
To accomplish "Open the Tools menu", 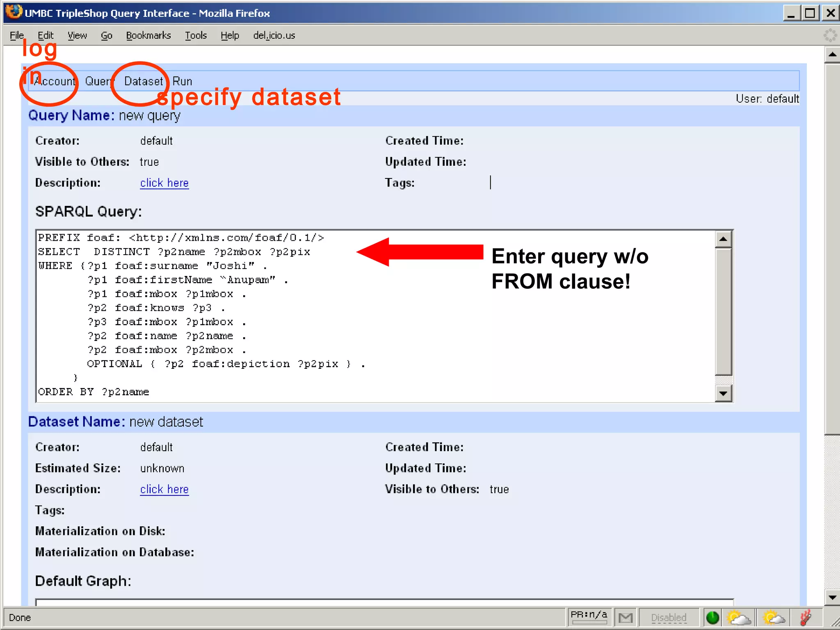I will click(x=196, y=36).
